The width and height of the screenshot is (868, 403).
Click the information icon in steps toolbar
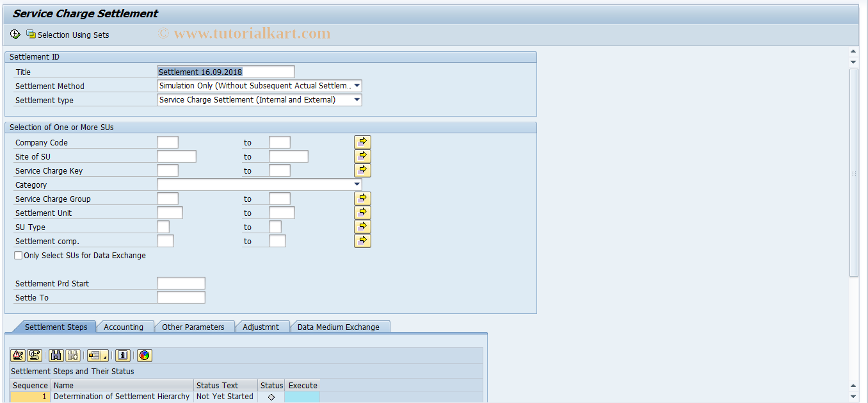tap(123, 356)
